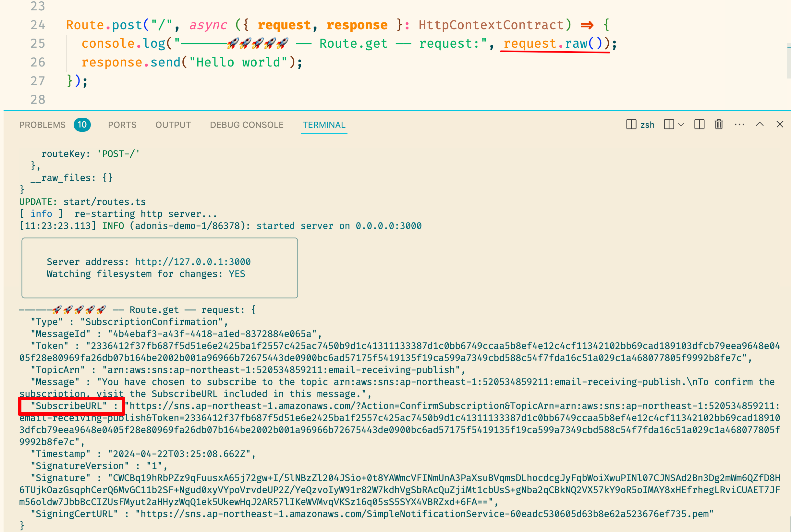Image resolution: width=791 pixels, height=532 pixels.
Task: Open the http://127.0.0.1:3000 server address link
Action: pos(193,262)
